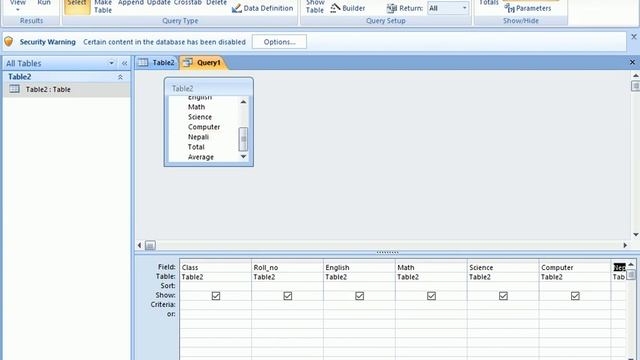The image size is (640, 360).
Task: Click the Query1 tab query icon
Action: pos(188,62)
